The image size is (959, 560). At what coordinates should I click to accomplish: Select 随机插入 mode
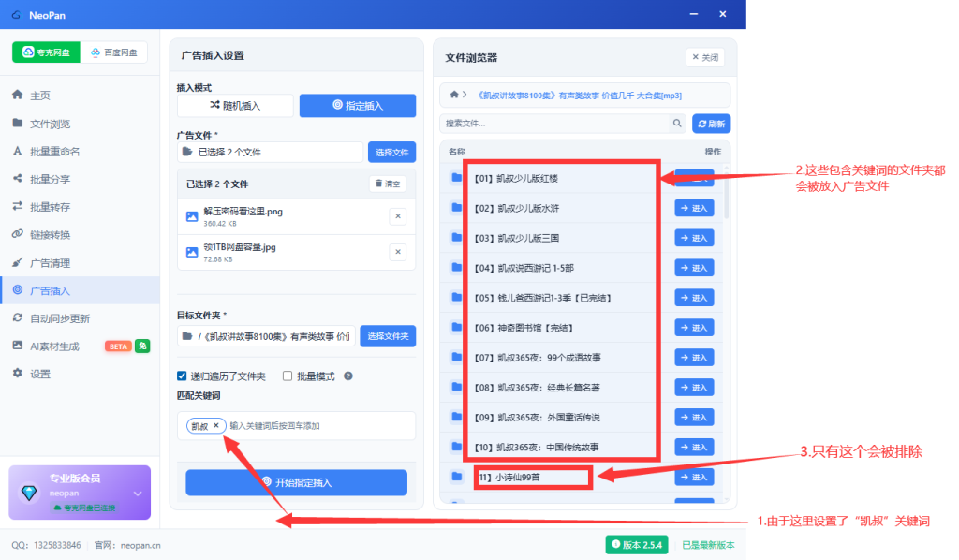pyautogui.click(x=235, y=106)
